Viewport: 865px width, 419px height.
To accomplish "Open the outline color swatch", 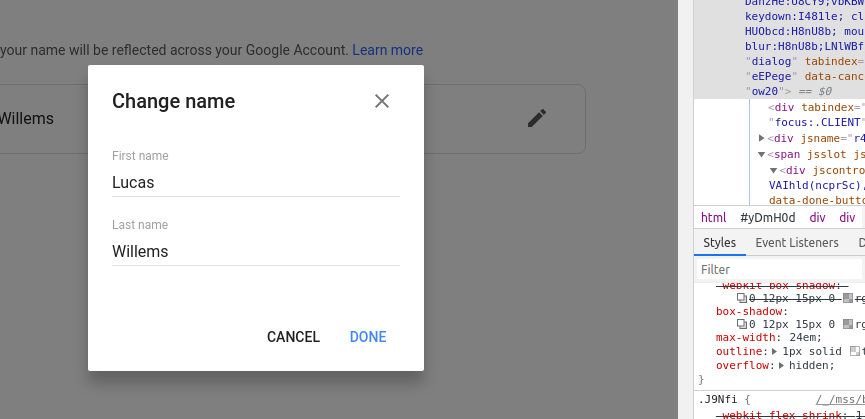I will click(x=855, y=351).
